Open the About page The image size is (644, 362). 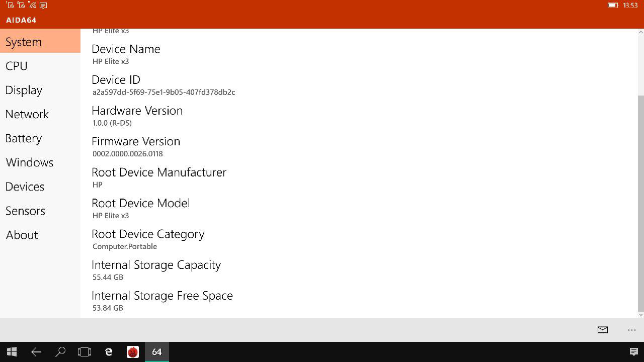[40, 235]
